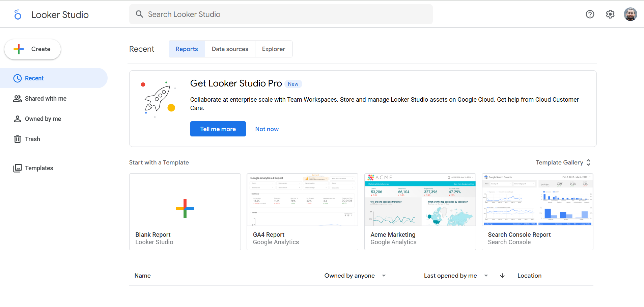Switch to the Reports tab
The height and width of the screenshot is (307, 644).
click(187, 49)
